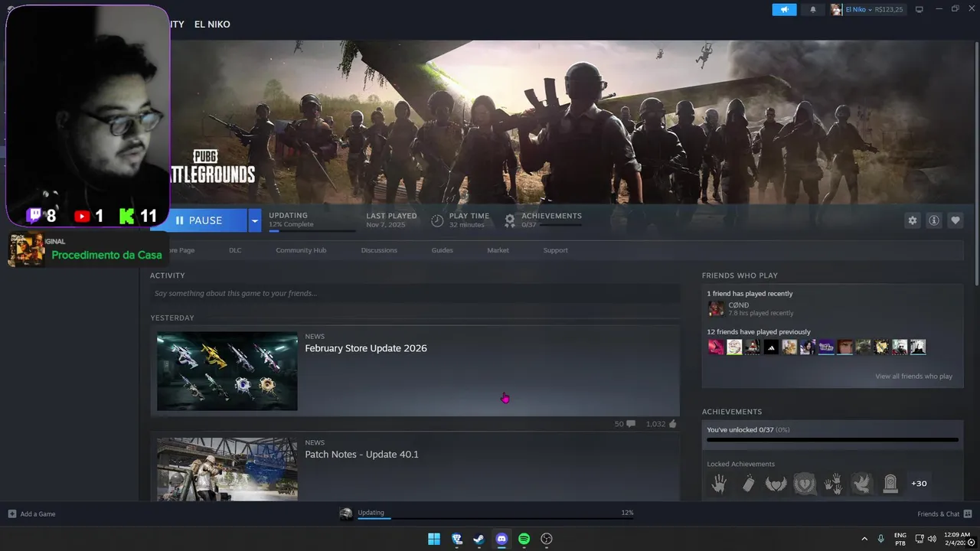Viewport: 980px width, 551px height.
Task: Open the Patch Notes Update 40.1 thumbnail
Action: [x=227, y=469]
